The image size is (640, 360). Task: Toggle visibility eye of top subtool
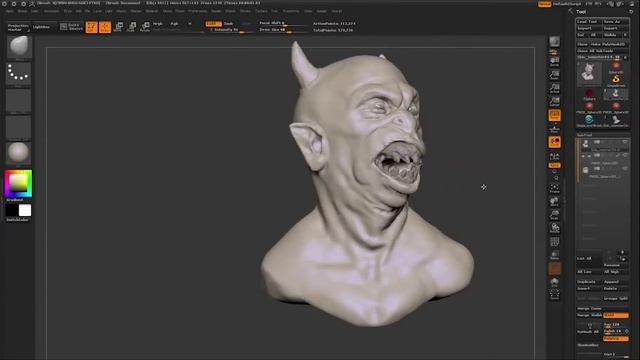624,142
